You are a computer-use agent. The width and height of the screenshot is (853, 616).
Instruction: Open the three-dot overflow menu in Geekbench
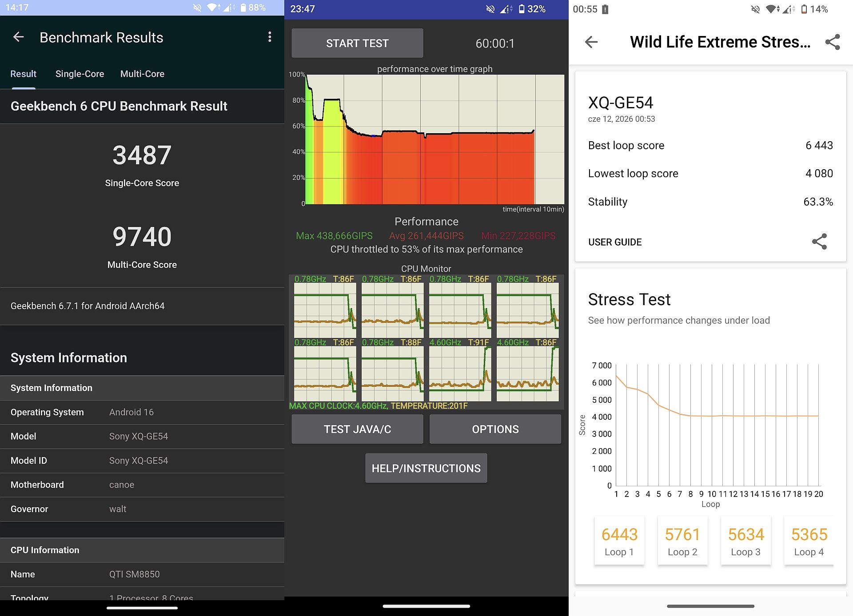[270, 37]
